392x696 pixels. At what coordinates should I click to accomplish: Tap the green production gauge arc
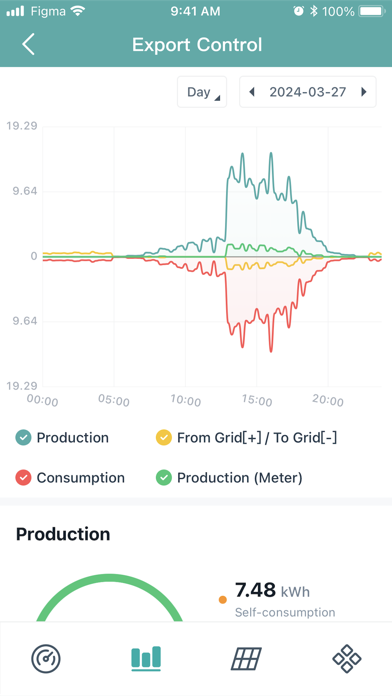(x=109, y=597)
